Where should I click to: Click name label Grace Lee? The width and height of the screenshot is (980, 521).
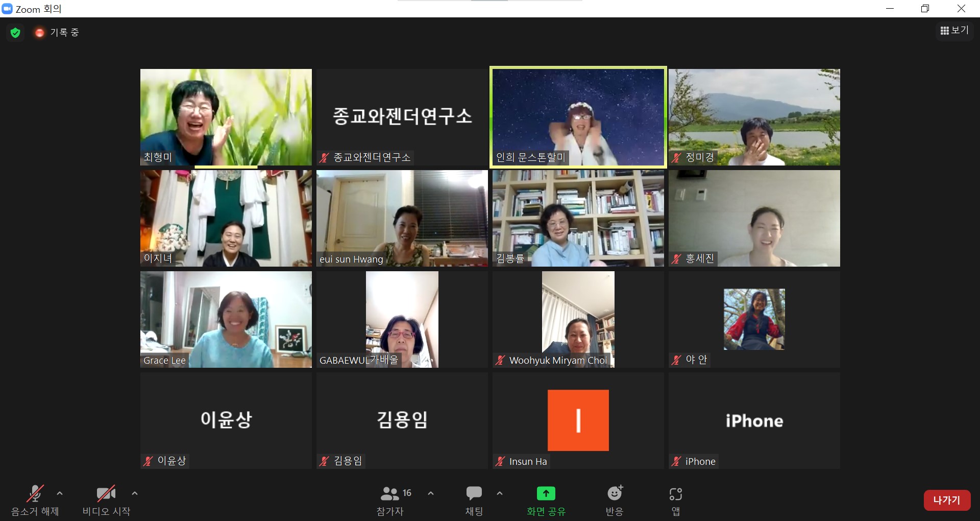[x=164, y=360]
